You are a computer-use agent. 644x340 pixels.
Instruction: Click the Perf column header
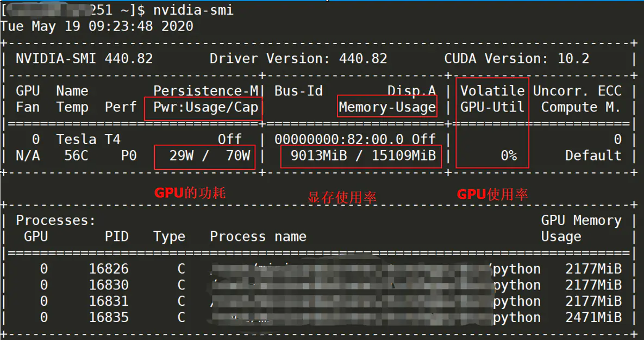[x=121, y=107]
